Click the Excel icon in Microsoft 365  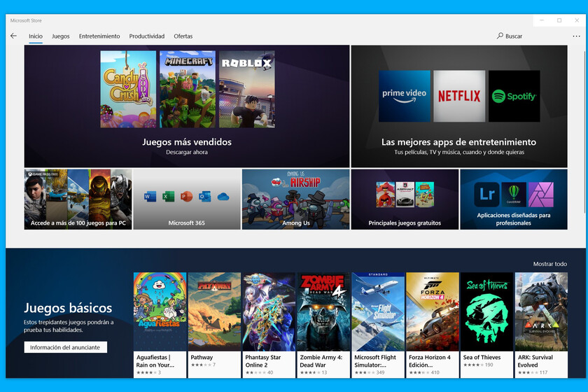(169, 196)
